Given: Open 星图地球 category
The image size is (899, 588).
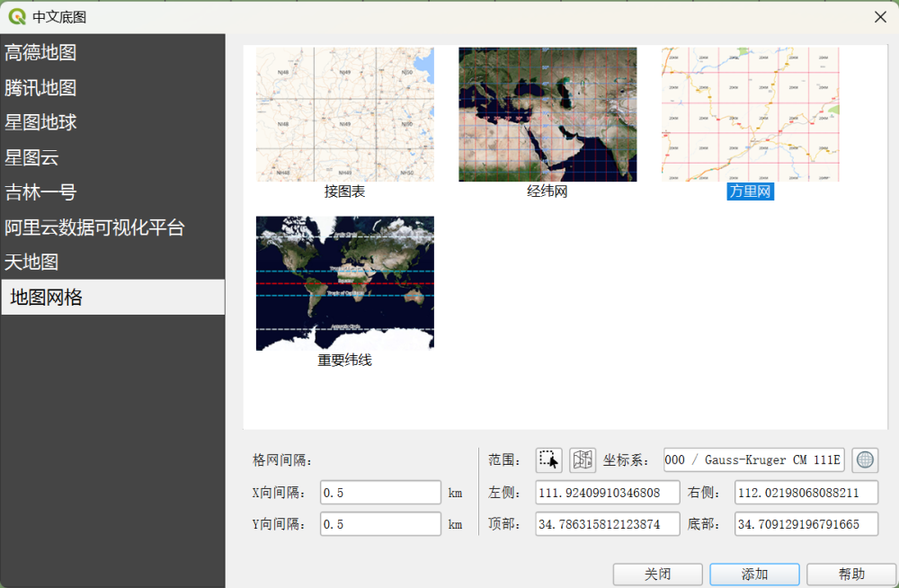Looking at the screenshot, I should point(113,122).
